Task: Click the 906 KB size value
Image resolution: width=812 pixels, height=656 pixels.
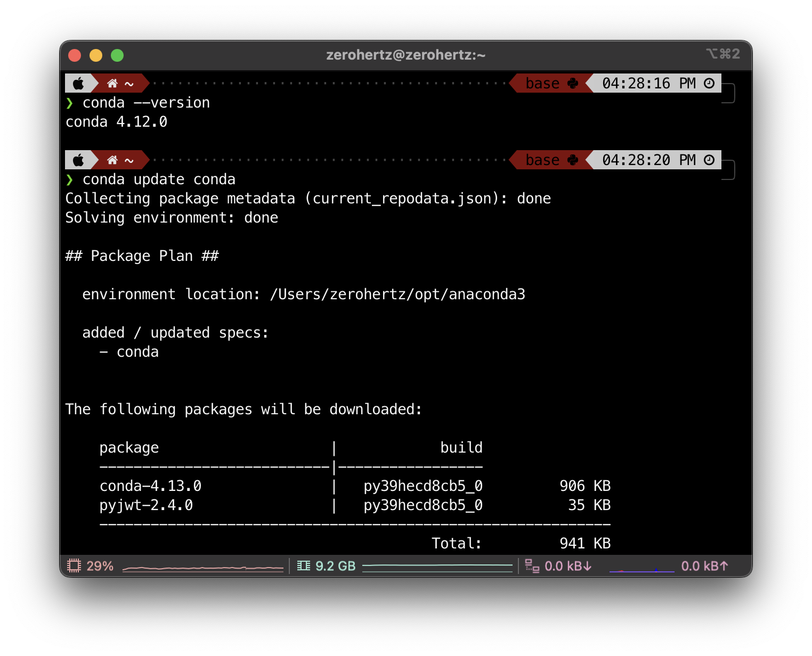Action: click(586, 486)
